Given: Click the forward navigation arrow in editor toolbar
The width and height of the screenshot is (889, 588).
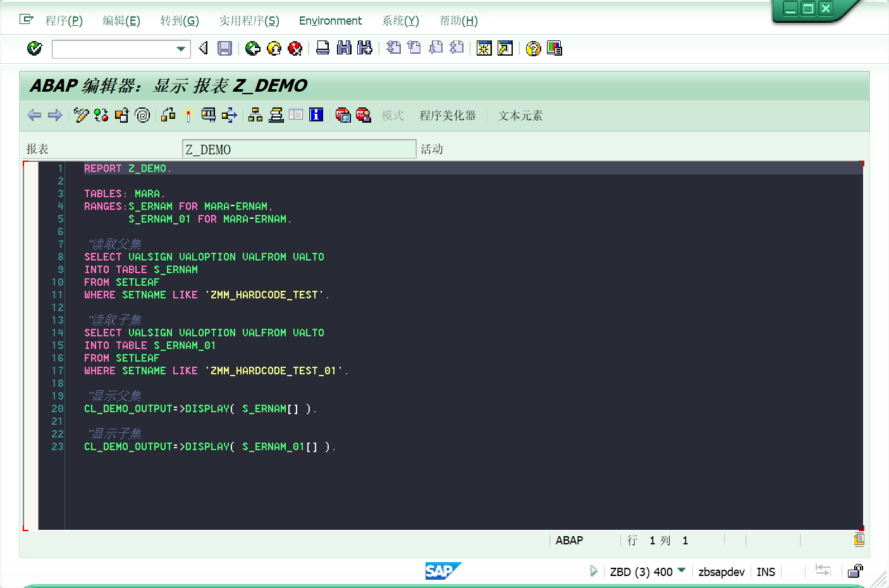Looking at the screenshot, I should (x=55, y=115).
